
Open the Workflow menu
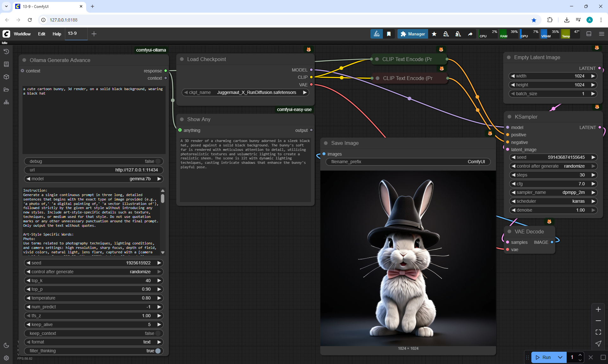22,34
